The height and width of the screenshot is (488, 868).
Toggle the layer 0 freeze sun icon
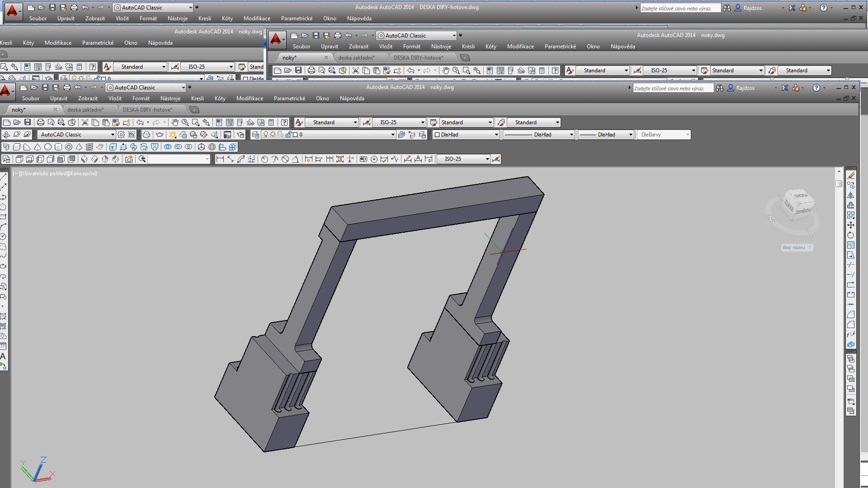pyautogui.click(x=273, y=135)
